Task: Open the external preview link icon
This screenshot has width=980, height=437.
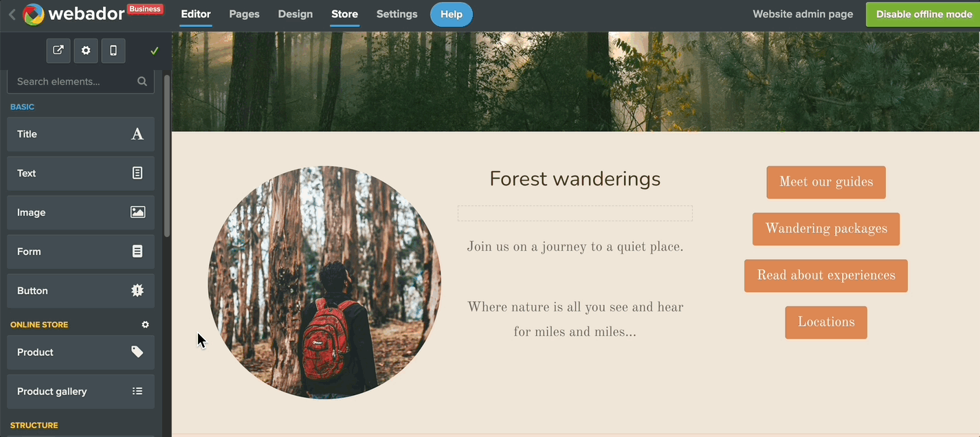Action: coord(58,50)
